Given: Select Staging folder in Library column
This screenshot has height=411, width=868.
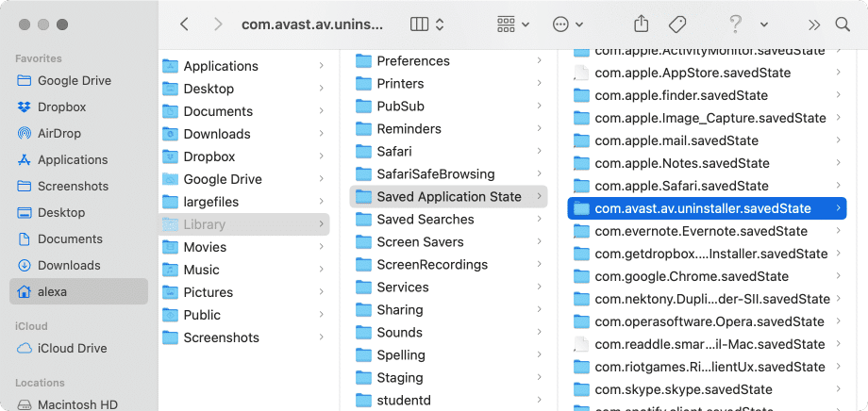Looking at the screenshot, I should click(x=448, y=378).
